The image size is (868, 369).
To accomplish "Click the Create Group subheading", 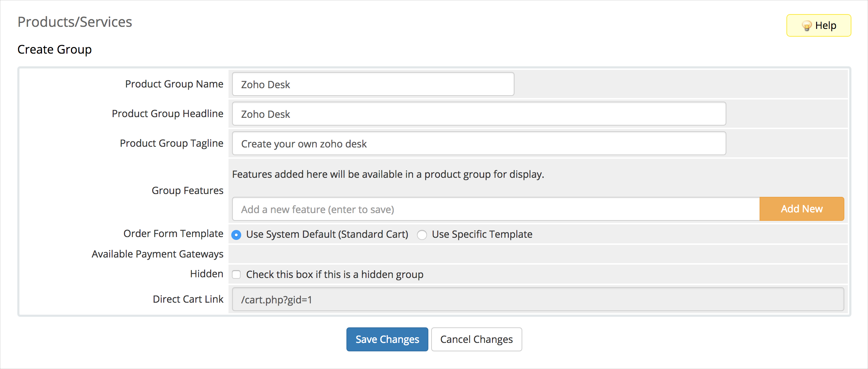I will coord(54,49).
